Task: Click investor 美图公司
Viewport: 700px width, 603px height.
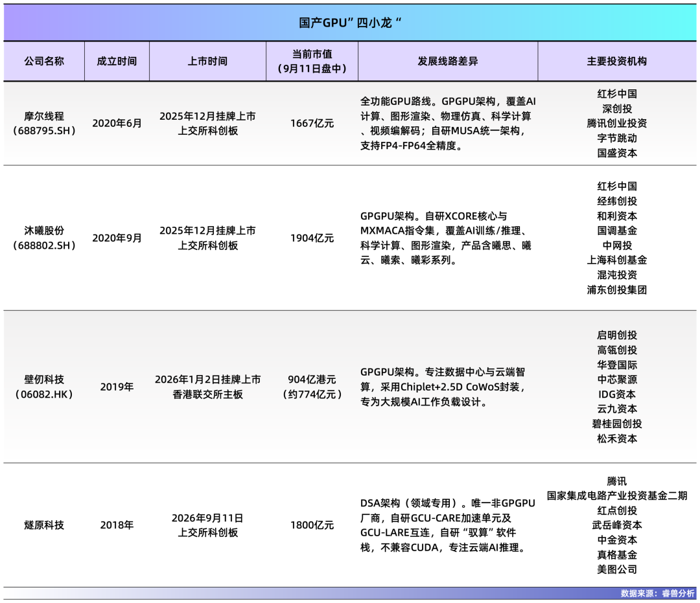Action: 617,569
